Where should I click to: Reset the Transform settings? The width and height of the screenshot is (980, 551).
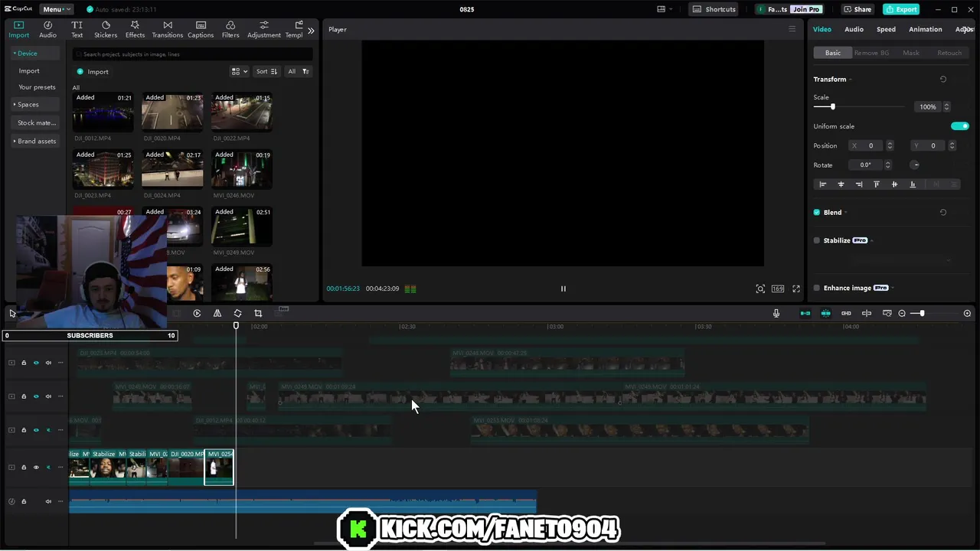tap(943, 80)
